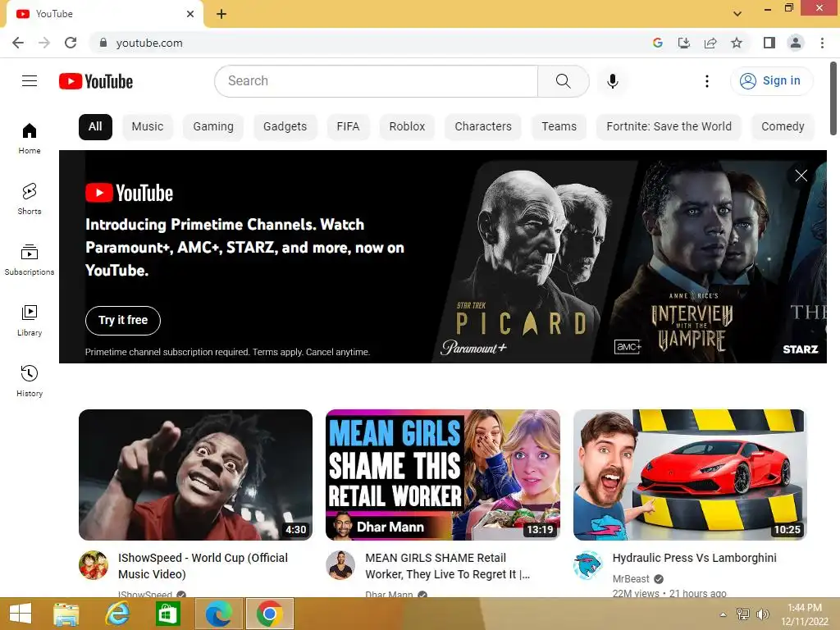This screenshot has width=840, height=630.
Task: Reload the YouTube page
Action: [71, 43]
